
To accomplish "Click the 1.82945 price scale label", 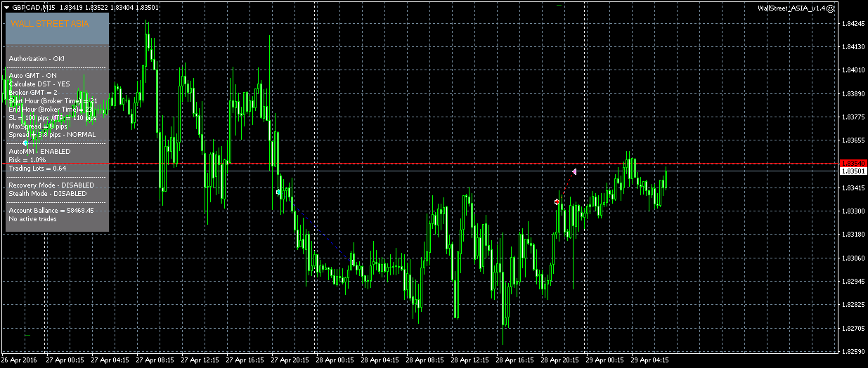I will click(x=853, y=281).
